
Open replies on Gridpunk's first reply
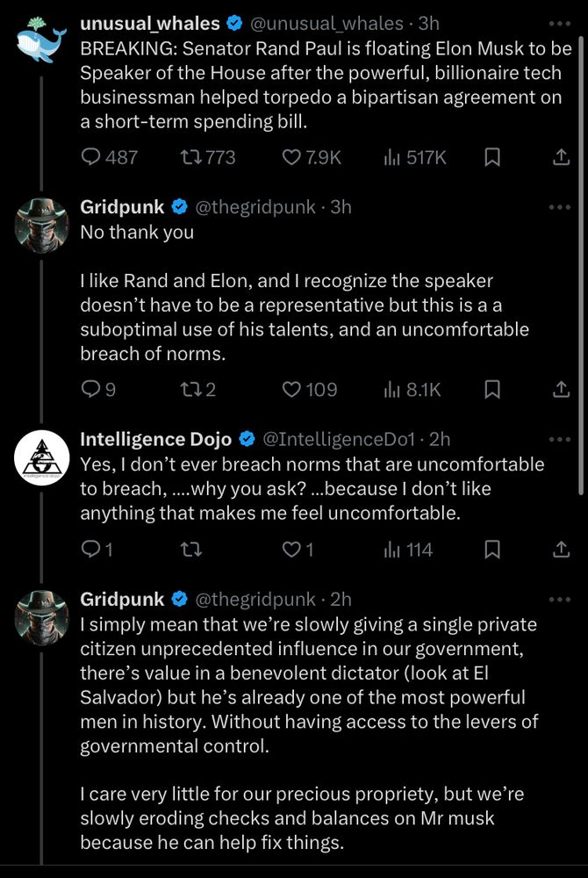pos(98,389)
